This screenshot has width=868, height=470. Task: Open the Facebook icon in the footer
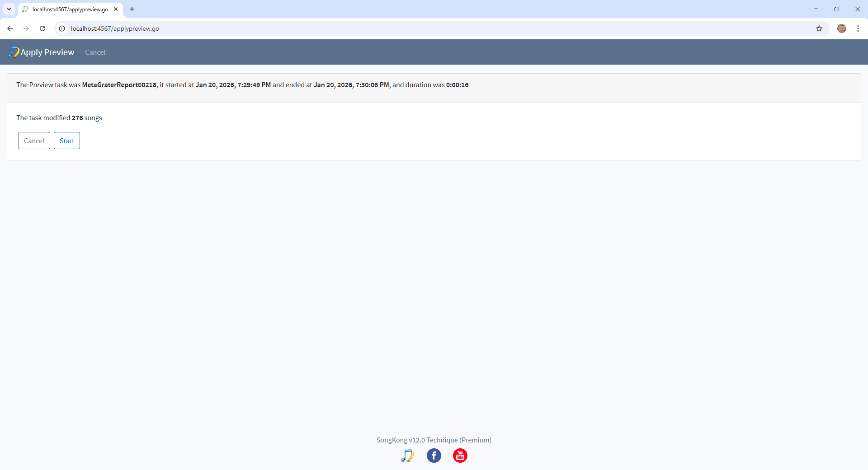(x=434, y=456)
